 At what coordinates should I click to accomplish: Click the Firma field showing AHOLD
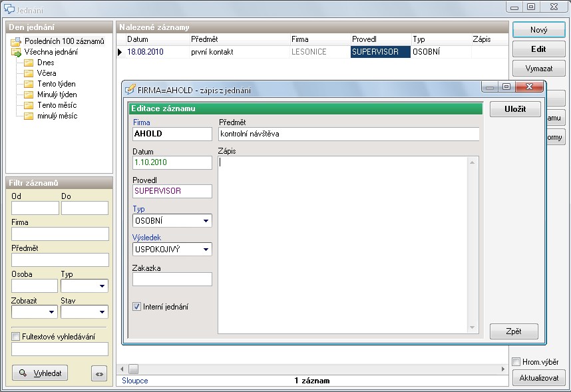pyautogui.click(x=172, y=134)
